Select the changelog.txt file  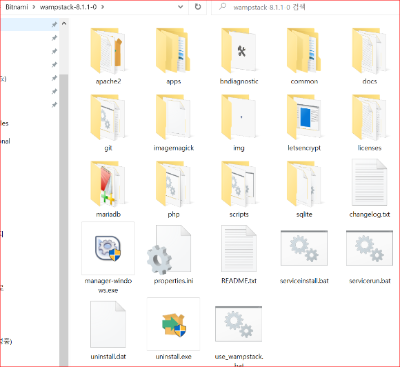[x=369, y=189]
